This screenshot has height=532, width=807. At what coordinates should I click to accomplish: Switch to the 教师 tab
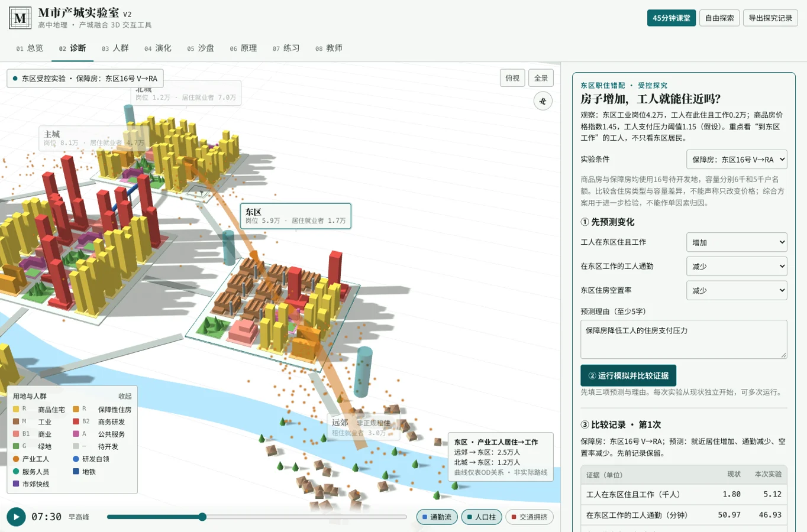tap(328, 48)
